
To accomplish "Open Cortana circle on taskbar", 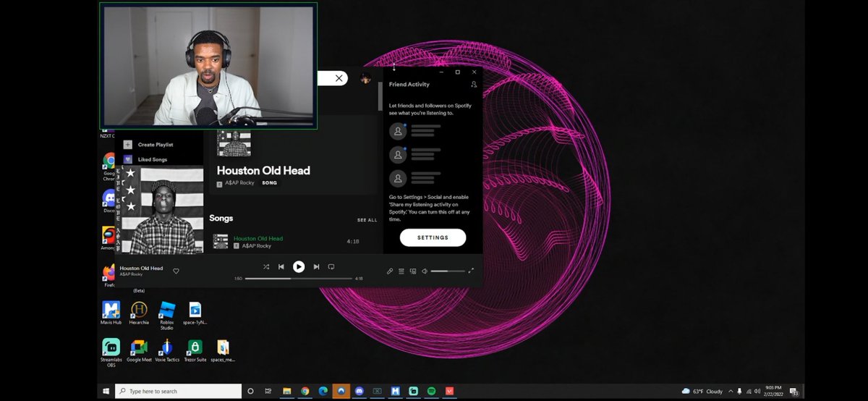I will point(251,391).
